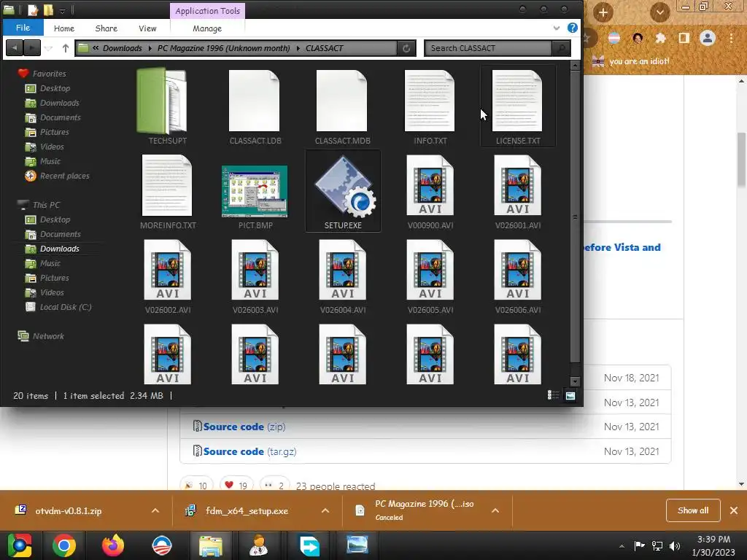Launch Firefox from the taskbar
The image size is (747, 560).
113,545
